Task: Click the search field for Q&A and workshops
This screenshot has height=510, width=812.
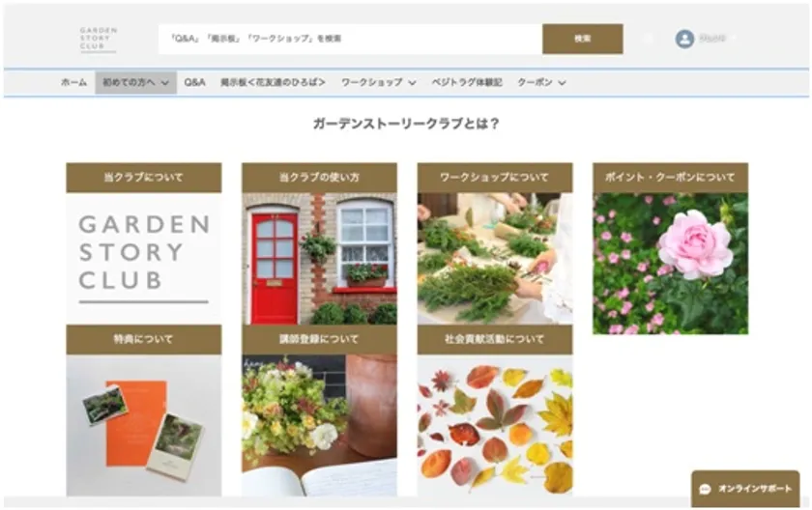Action: click(350, 39)
